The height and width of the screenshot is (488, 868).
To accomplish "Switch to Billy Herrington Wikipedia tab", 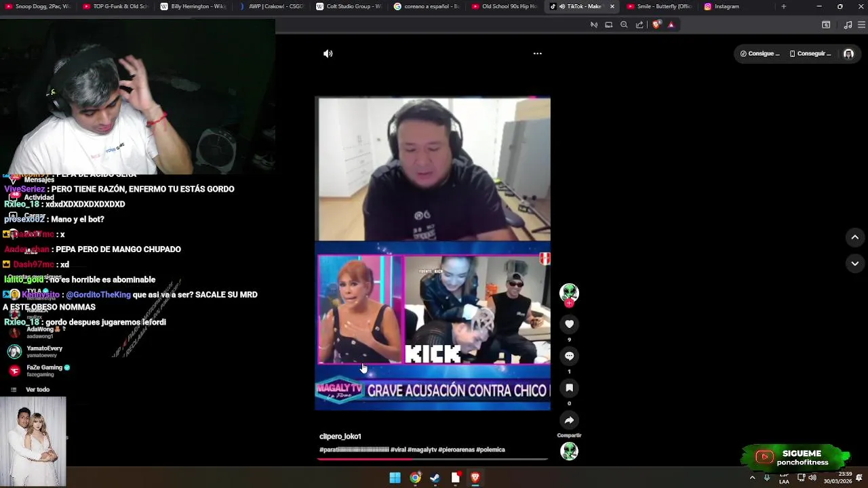I will click(194, 7).
